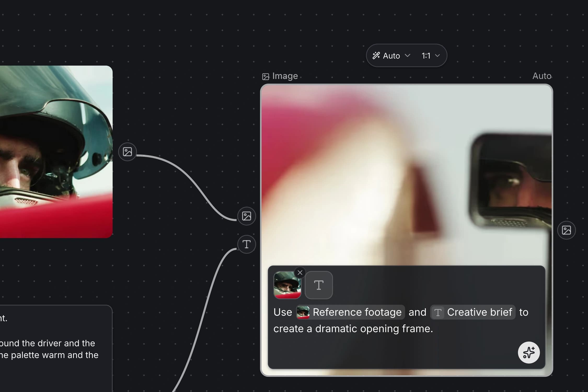Select the helmeted driver reference image node
The image size is (588, 392).
pos(56,152)
